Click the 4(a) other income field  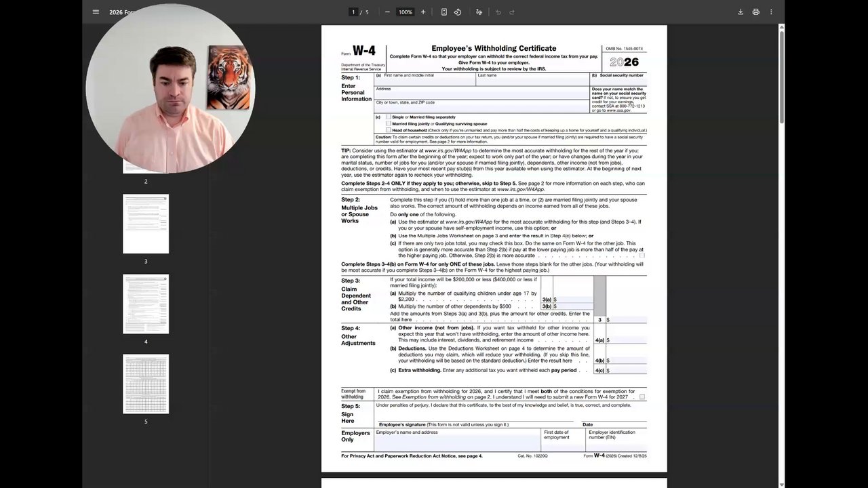pos(626,340)
